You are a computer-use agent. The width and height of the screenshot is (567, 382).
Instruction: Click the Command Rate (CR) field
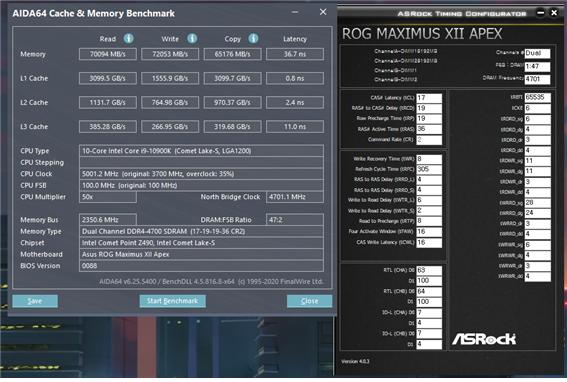[429, 140]
